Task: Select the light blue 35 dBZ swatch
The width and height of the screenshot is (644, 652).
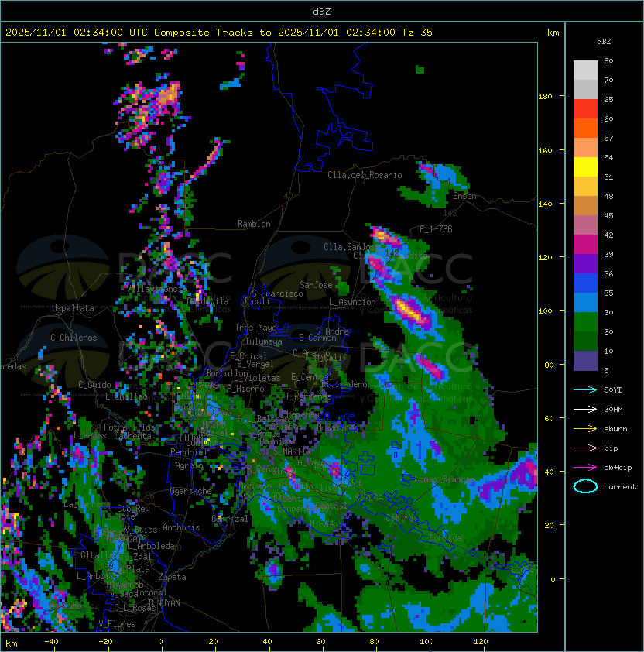Action: click(x=585, y=303)
